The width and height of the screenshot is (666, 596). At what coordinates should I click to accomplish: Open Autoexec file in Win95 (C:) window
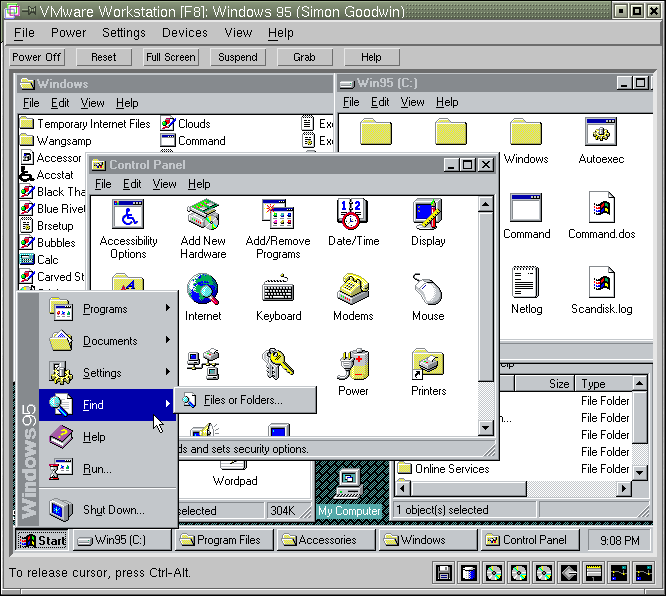[601, 141]
